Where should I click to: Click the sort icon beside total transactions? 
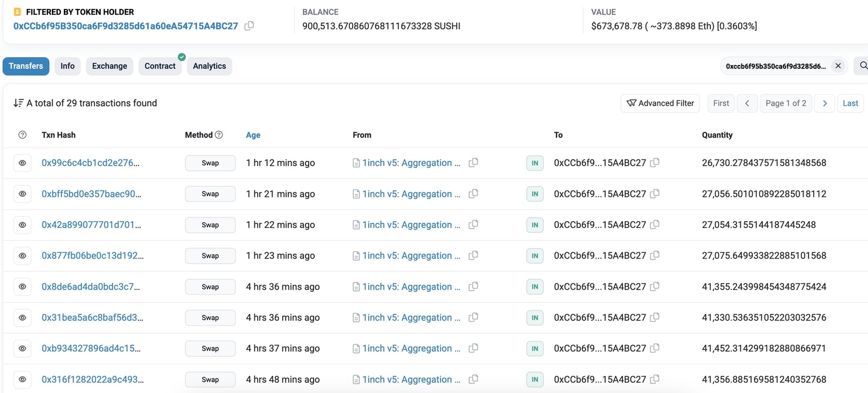tap(18, 103)
